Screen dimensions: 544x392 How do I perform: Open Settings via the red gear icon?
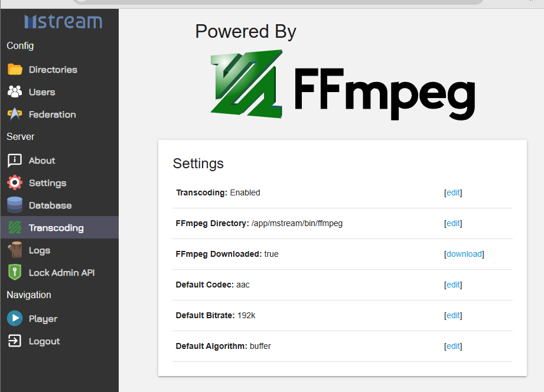pyautogui.click(x=15, y=183)
